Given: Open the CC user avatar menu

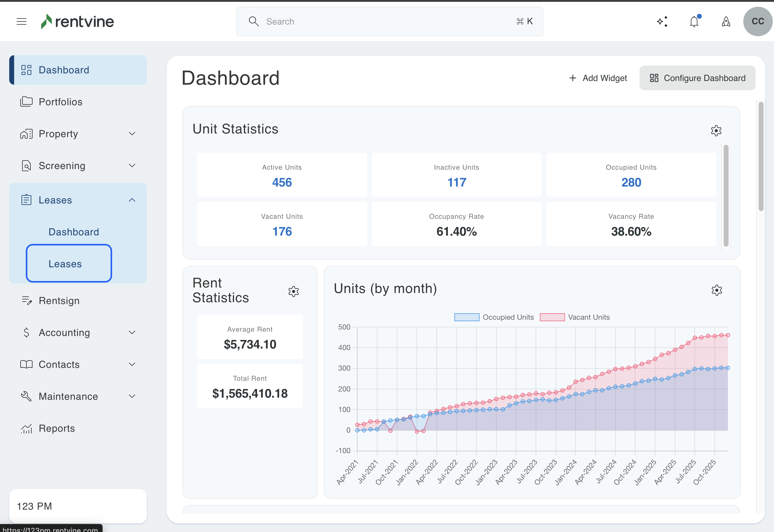Looking at the screenshot, I should (758, 22).
